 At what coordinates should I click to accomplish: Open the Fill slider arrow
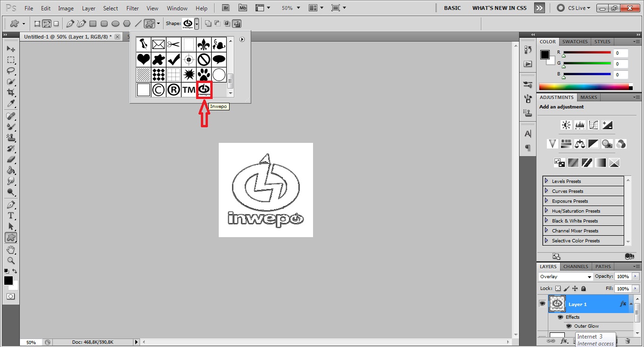coord(635,289)
